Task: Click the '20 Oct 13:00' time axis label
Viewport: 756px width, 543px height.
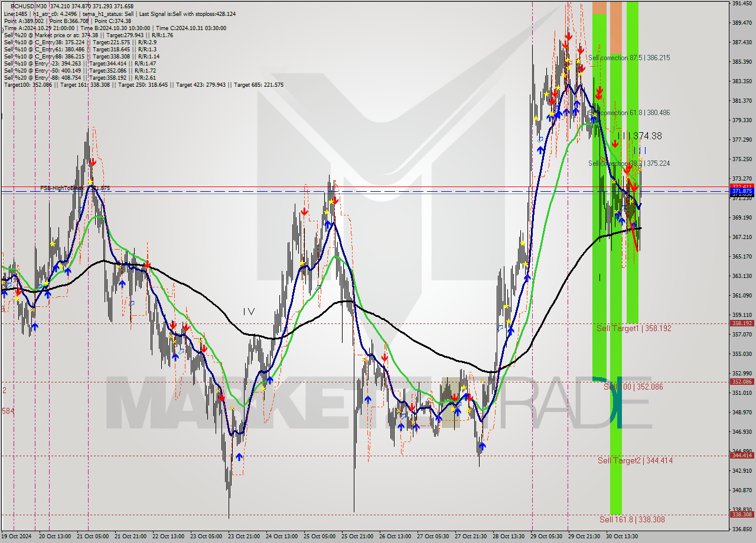Action: (x=54, y=537)
